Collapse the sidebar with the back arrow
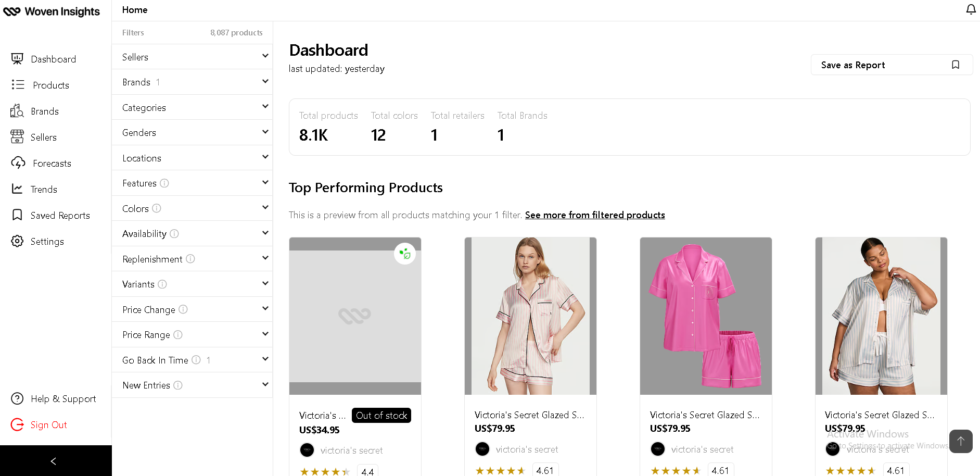 53,461
